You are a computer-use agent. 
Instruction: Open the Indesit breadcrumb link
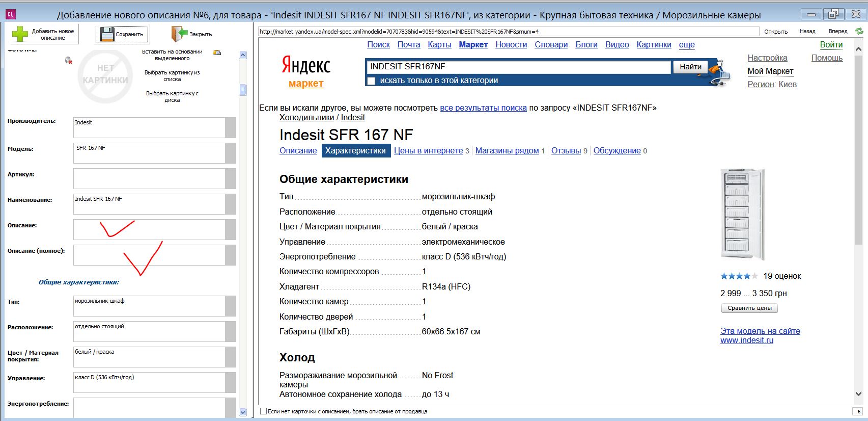pos(353,118)
